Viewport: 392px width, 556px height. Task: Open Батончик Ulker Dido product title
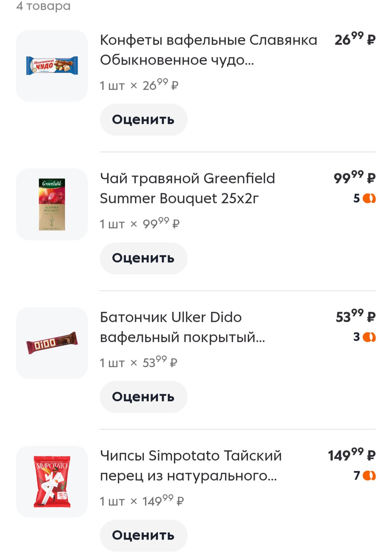pyautogui.click(x=183, y=327)
